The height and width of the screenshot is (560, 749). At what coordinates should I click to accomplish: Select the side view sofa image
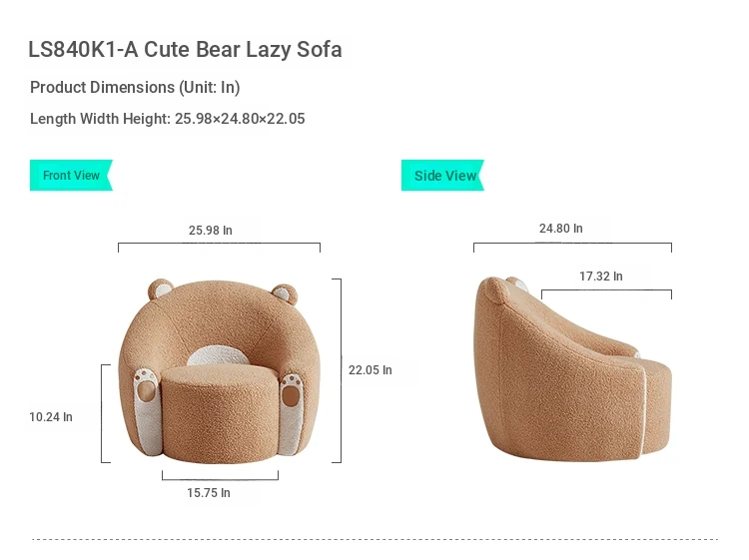point(573,368)
